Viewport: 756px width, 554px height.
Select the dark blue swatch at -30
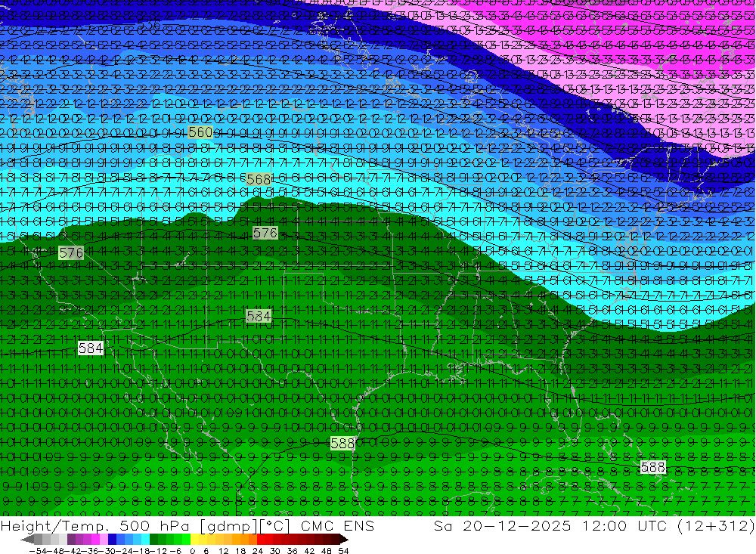(x=113, y=540)
